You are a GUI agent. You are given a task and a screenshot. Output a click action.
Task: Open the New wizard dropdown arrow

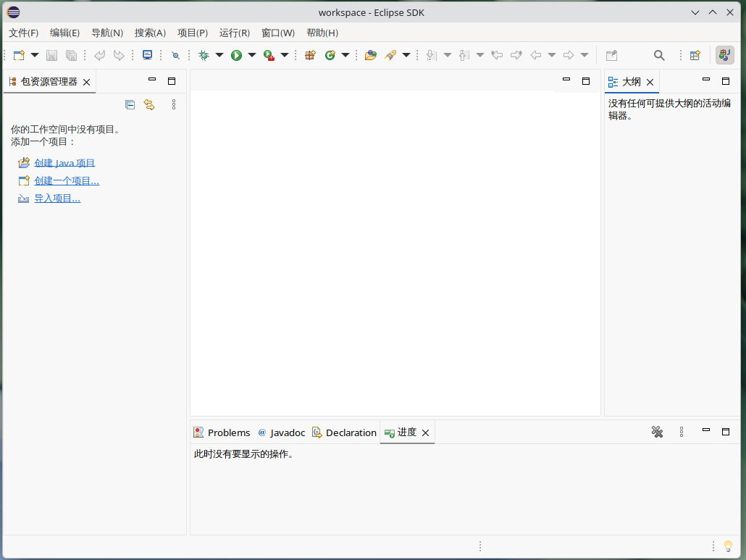tap(35, 55)
